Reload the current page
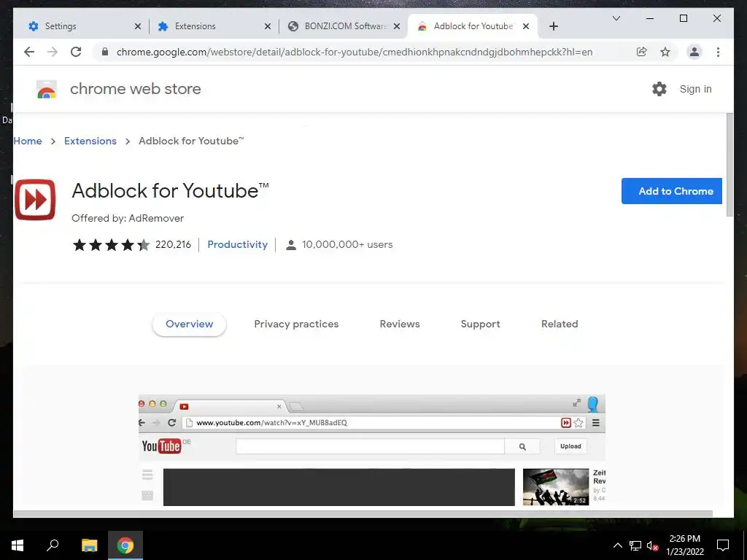 pyautogui.click(x=76, y=52)
